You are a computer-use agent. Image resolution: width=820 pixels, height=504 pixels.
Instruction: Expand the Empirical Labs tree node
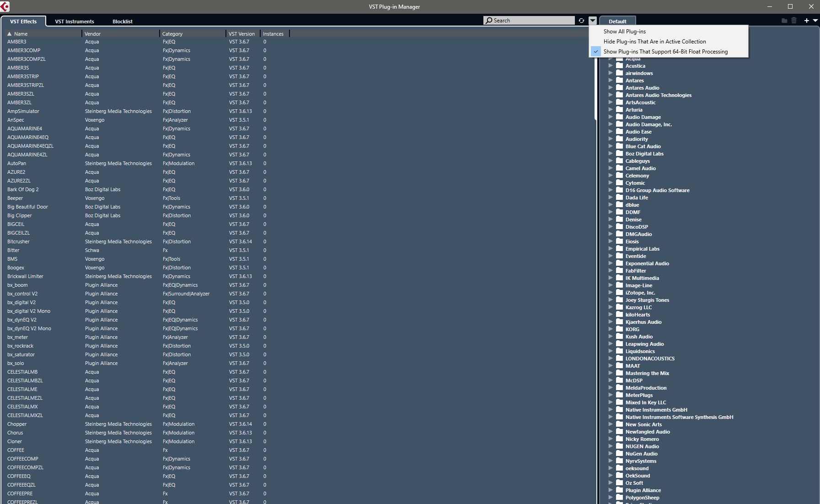pos(611,249)
